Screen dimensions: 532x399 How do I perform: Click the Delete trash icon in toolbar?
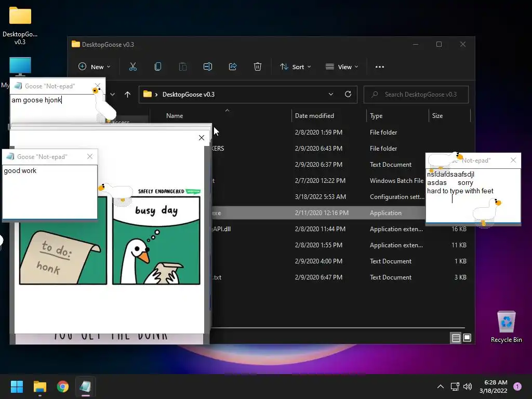coord(258,67)
